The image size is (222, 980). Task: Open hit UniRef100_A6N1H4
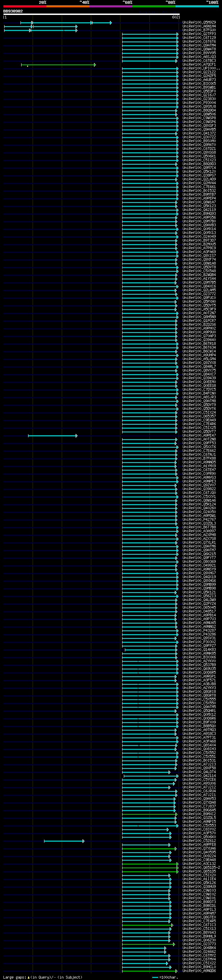[199, 26]
